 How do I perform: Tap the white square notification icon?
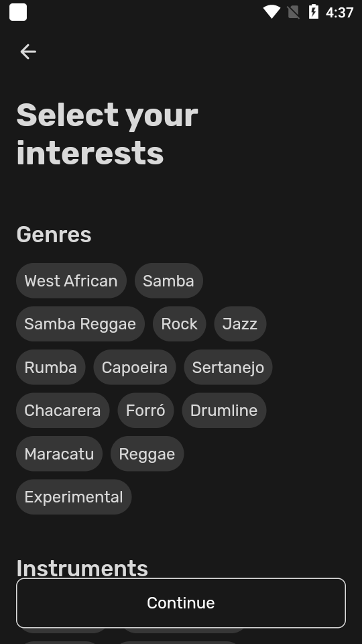[x=18, y=12]
